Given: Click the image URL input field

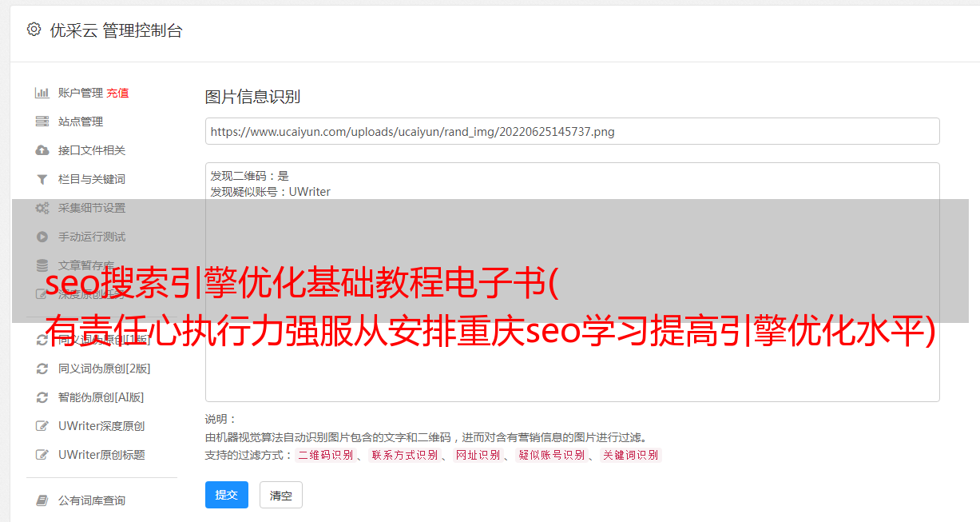Looking at the screenshot, I should 572,131.
